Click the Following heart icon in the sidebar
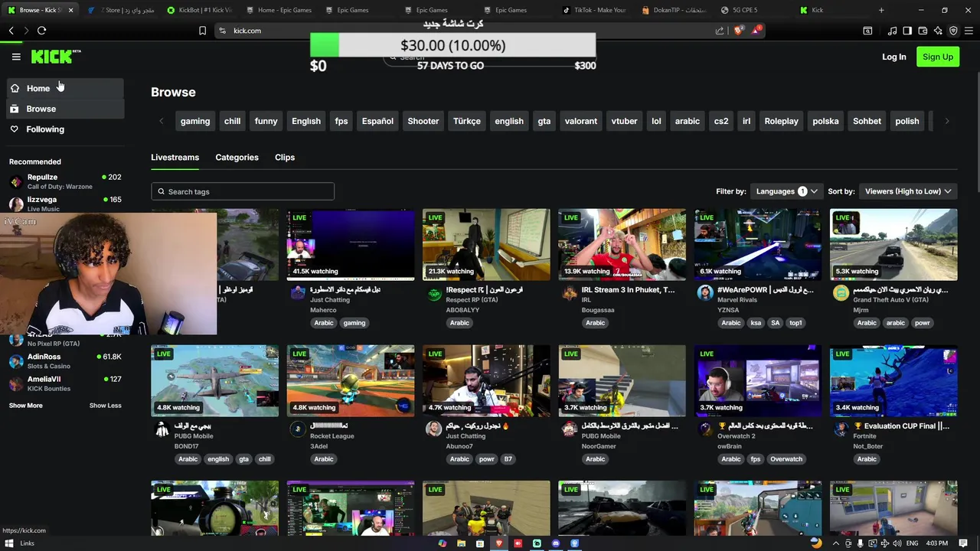The height and width of the screenshot is (551, 980). pyautogui.click(x=15, y=129)
